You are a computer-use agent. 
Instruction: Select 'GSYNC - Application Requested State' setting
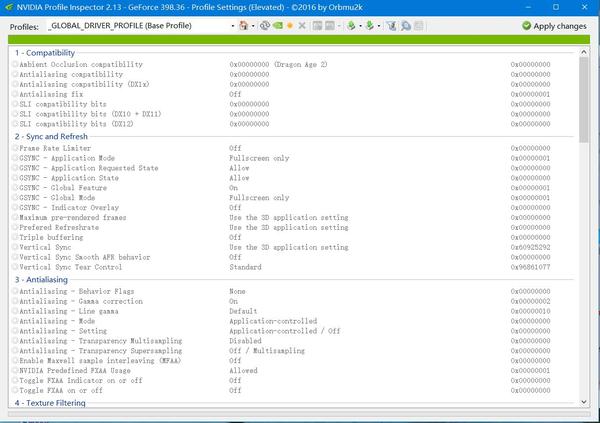coord(293,168)
